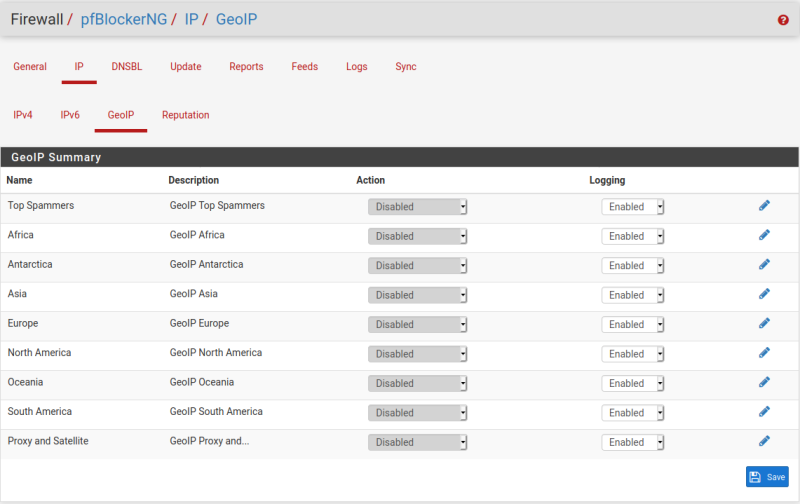The width and height of the screenshot is (800, 504).
Task: Click the 'Oceania' name cell
Action: [25, 382]
